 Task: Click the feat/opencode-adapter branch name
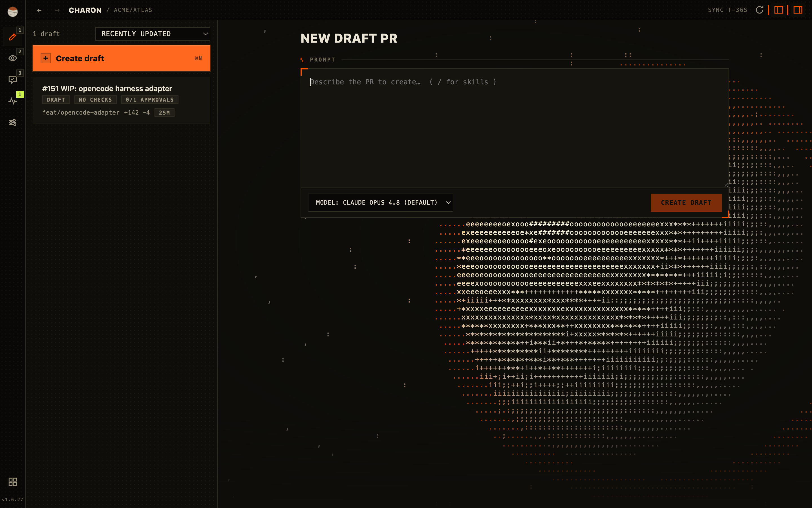[x=81, y=113]
